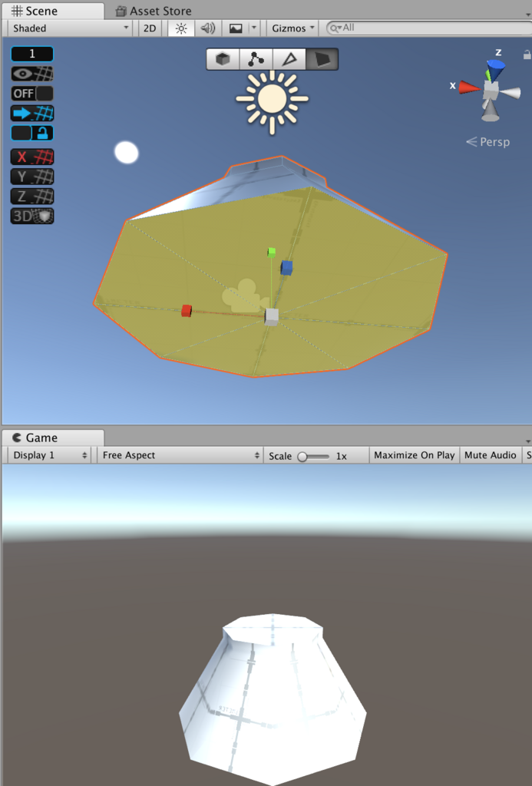Click the Game view Scale slider
The height and width of the screenshot is (786, 532).
point(313,456)
